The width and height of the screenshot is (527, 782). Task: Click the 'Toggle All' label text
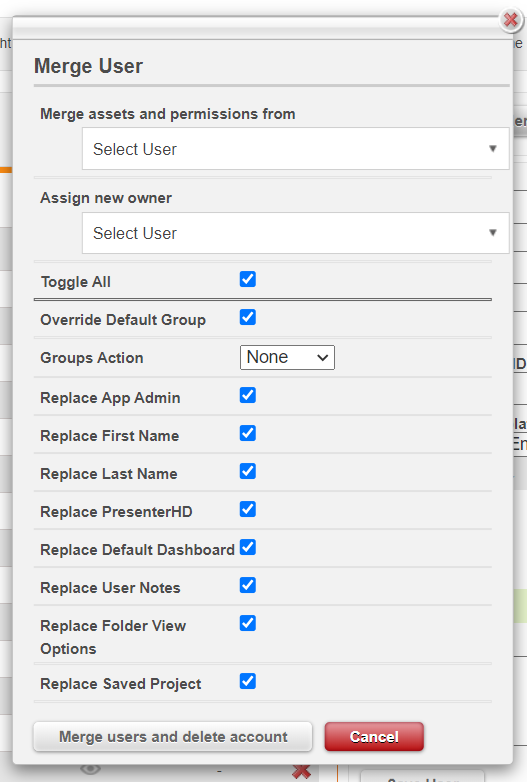76,282
